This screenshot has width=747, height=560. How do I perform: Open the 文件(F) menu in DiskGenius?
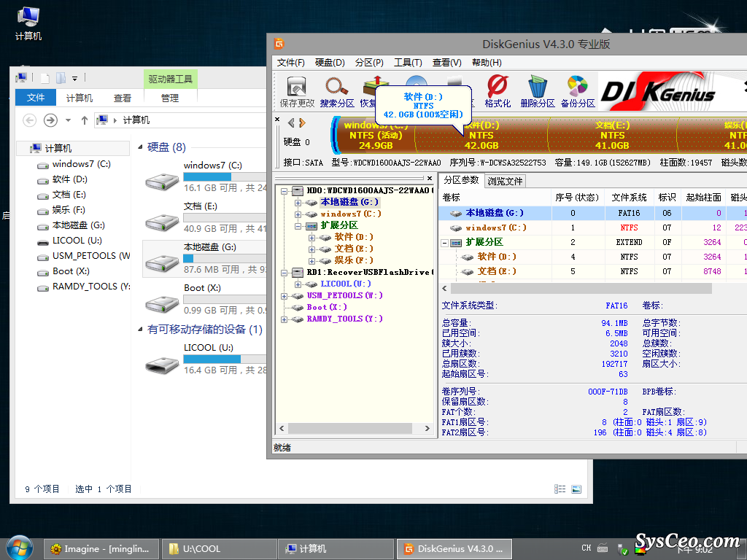290,63
